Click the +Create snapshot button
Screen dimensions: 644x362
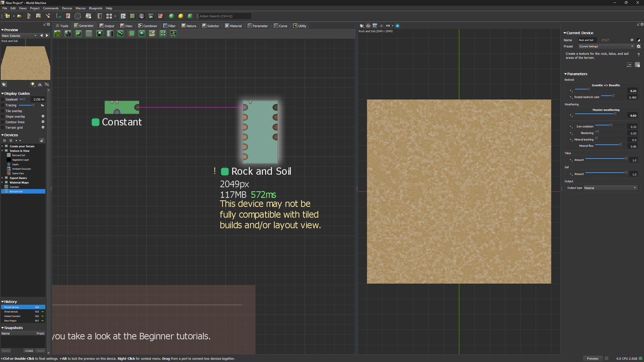29,351
